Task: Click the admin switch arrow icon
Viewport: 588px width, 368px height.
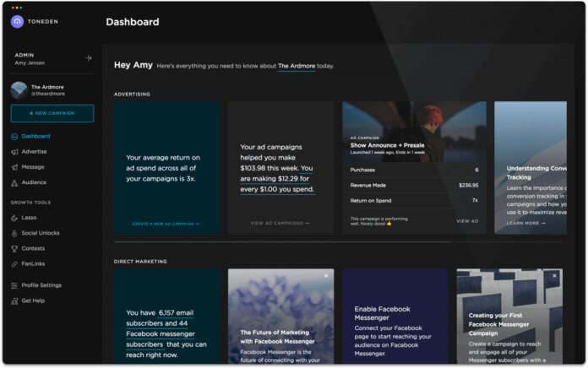Action: pyautogui.click(x=88, y=58)
